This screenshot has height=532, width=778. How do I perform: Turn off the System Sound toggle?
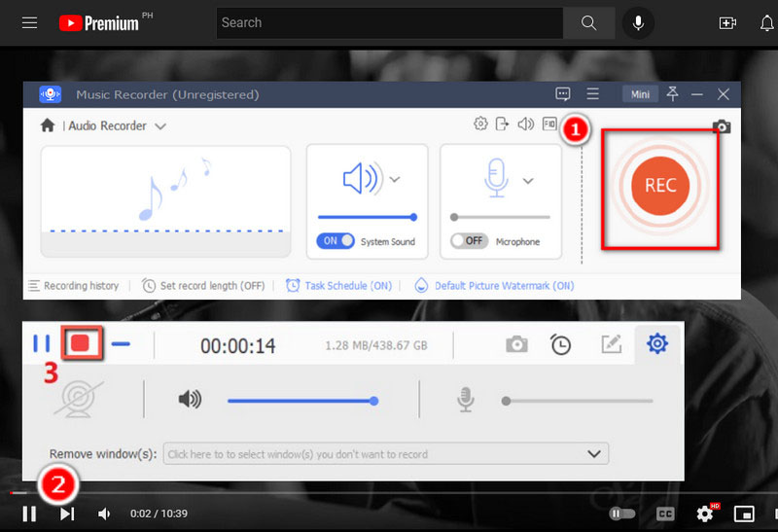(336, 241)
